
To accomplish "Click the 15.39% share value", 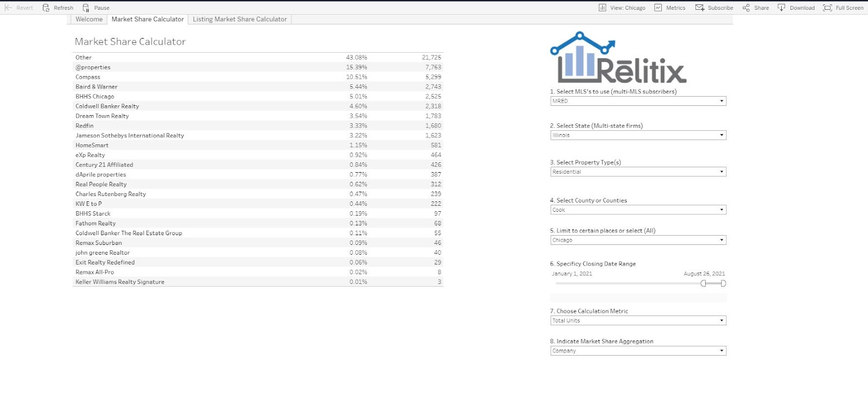I will [x=356, y=67].
